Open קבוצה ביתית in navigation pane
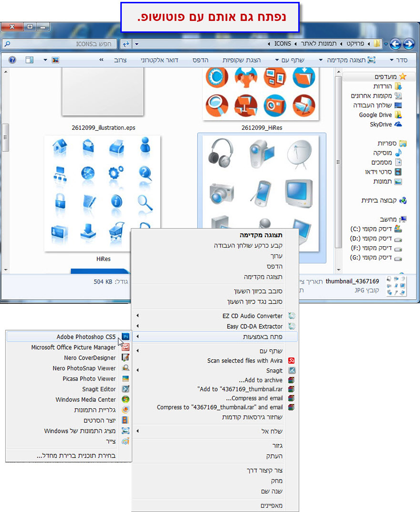 [x=384, y=200]
